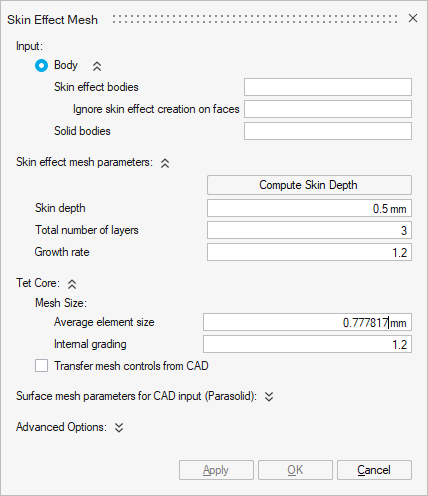Click the Average element size field
This screenshot has width=428, height=496.
(307, 322)
